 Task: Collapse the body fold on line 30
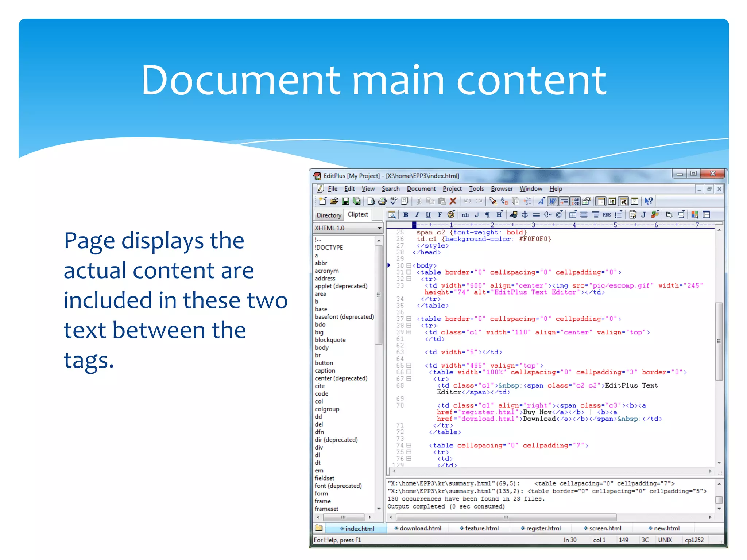click(409, 265)
